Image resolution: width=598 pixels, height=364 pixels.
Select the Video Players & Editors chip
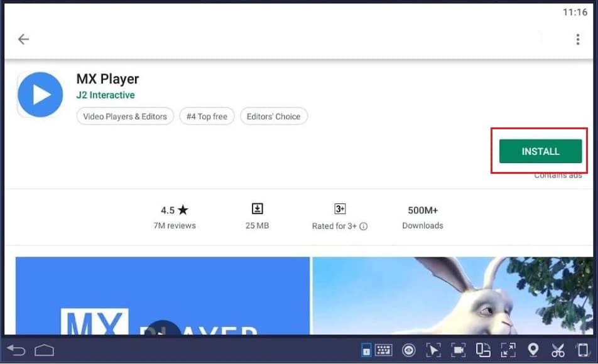125,116
